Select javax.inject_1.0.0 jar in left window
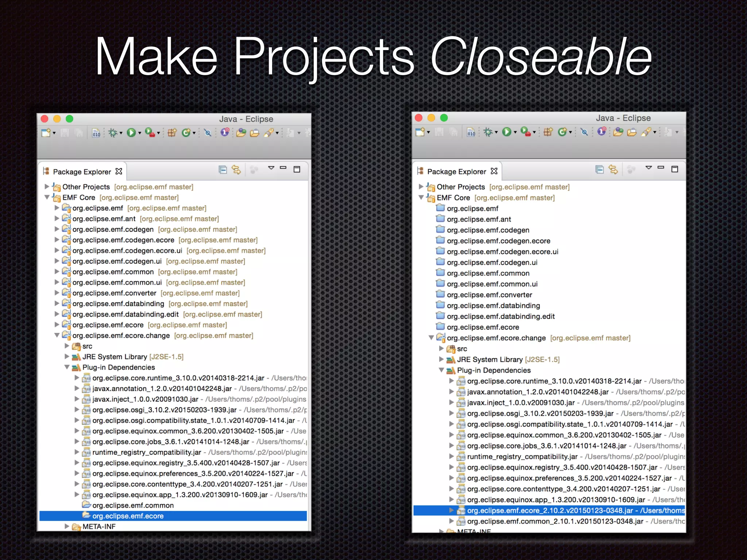The image size is (747, 560). 145,399
